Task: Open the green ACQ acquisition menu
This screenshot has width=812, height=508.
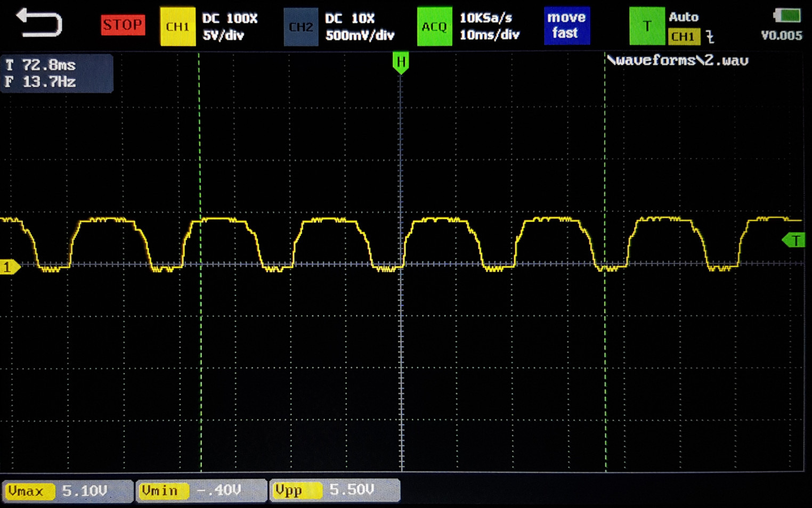Action: pyautogui.click(x=434, y=27)
